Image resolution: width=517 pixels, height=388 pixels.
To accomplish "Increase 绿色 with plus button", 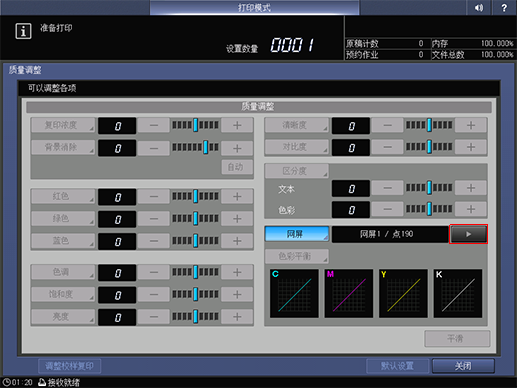I will coord(237,219).
